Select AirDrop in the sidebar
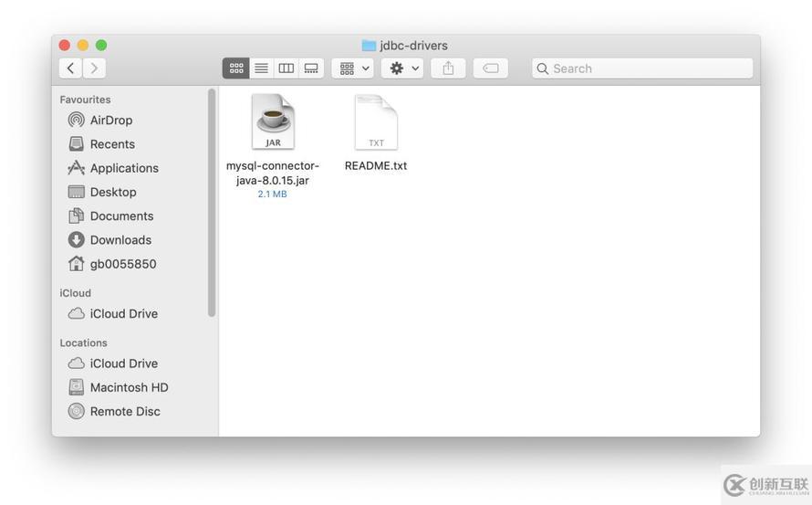This screenshot has width=812, height=505. click(111, 120)
